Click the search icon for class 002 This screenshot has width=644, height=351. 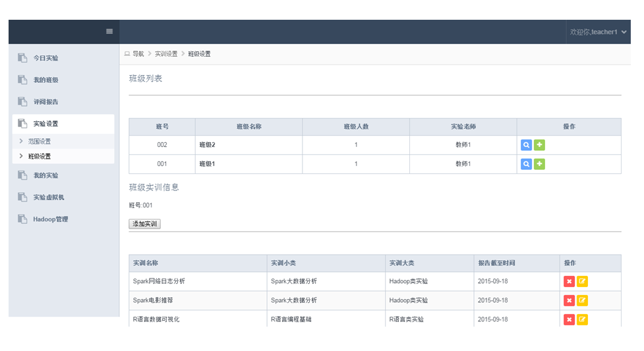click(526, 145)
